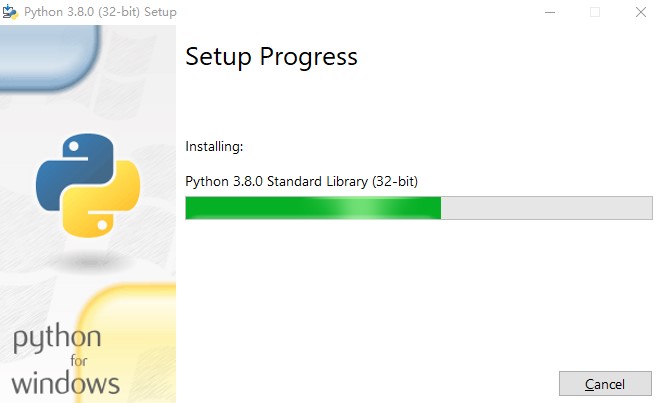Click the word windows in sidebar banner

point(65,383)
